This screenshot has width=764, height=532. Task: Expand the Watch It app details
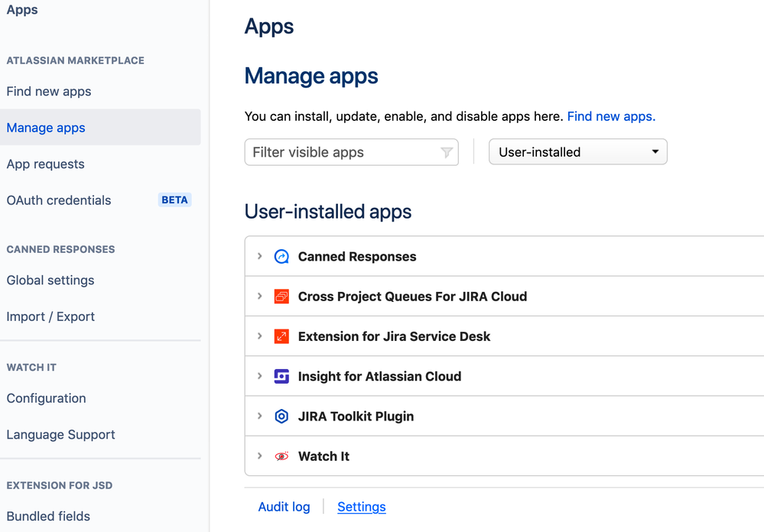pyautogui.click(x=260, y=456)
